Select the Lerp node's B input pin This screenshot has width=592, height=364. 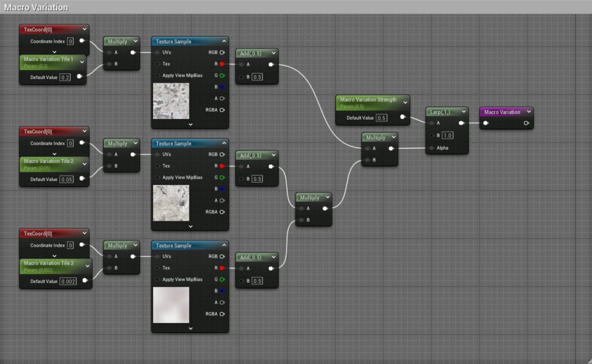pos(431,135)
